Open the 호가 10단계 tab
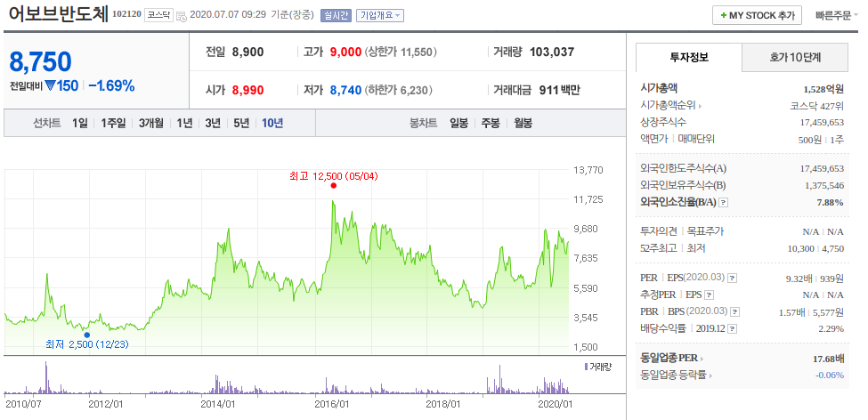868x420 pixels. [795, 57]
